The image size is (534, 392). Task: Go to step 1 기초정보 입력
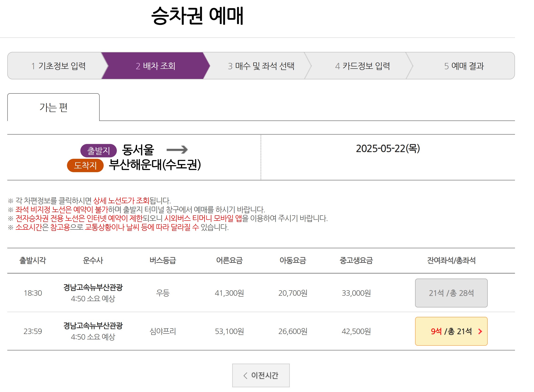59,66
